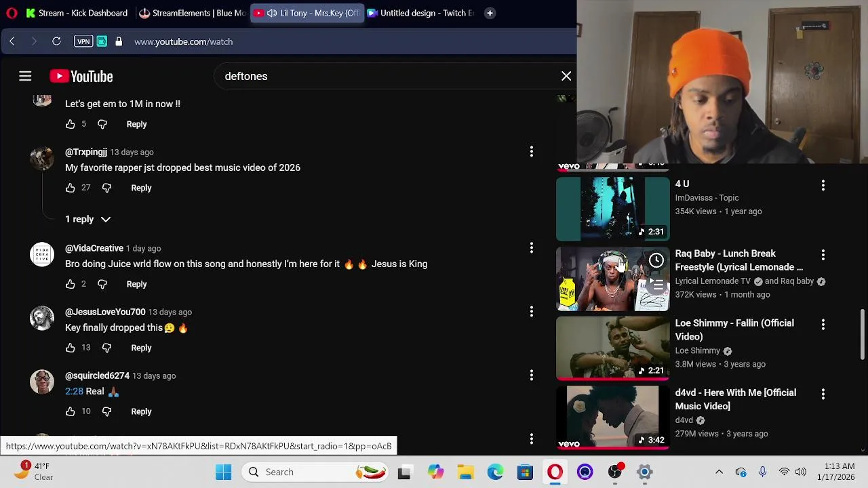This screenshot has width=868, height=488.
Task: Dislike the 'Let's get em to 1M' comment
Action: [102, 124]
